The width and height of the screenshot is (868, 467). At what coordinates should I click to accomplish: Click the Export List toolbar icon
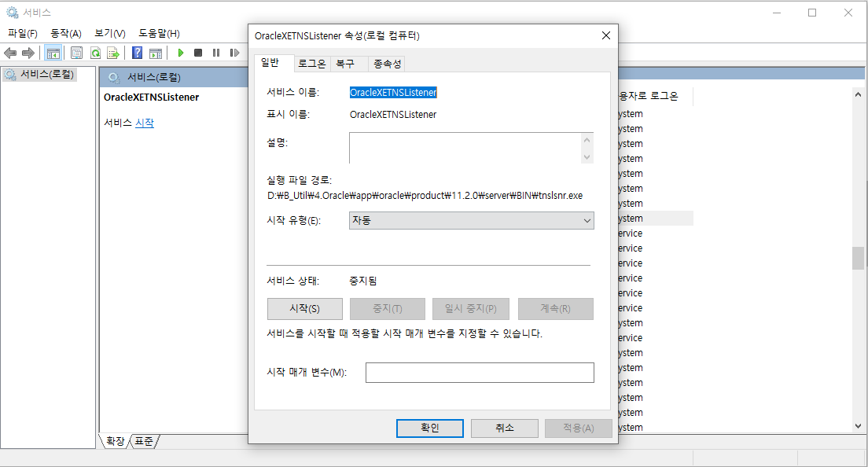(113, 53)
